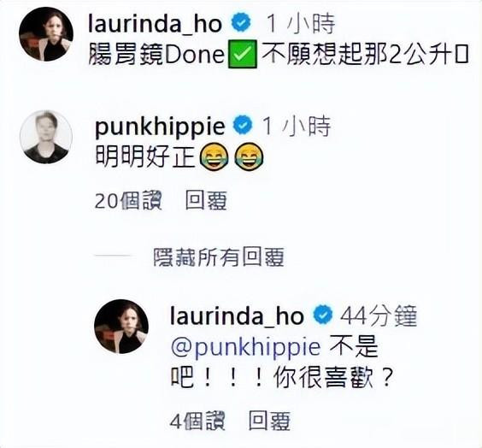This screenshot has height=448, width=482.
Task: Click the second laughing-crying emoji
Action: 249,156
